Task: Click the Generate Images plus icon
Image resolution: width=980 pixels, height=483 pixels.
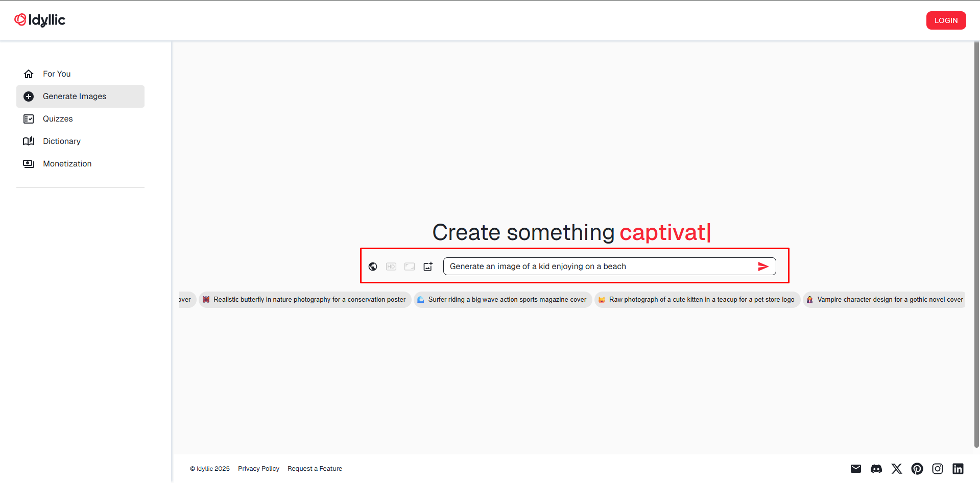Action: [29, 96]
